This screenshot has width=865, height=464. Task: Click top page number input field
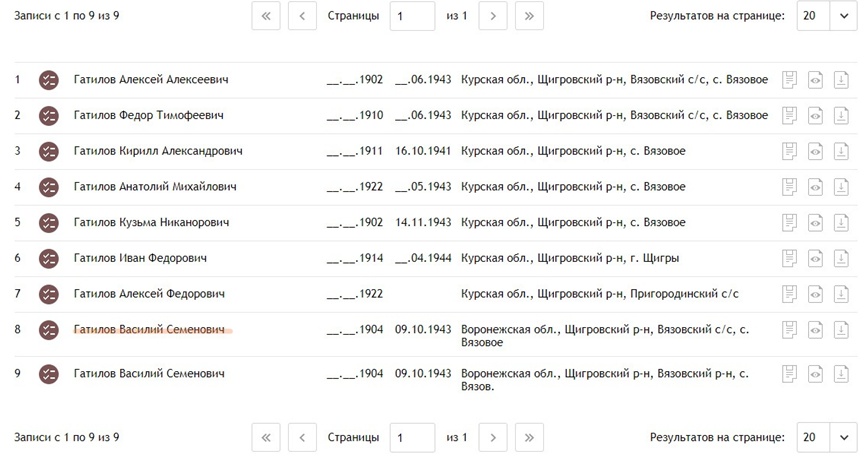412,16
